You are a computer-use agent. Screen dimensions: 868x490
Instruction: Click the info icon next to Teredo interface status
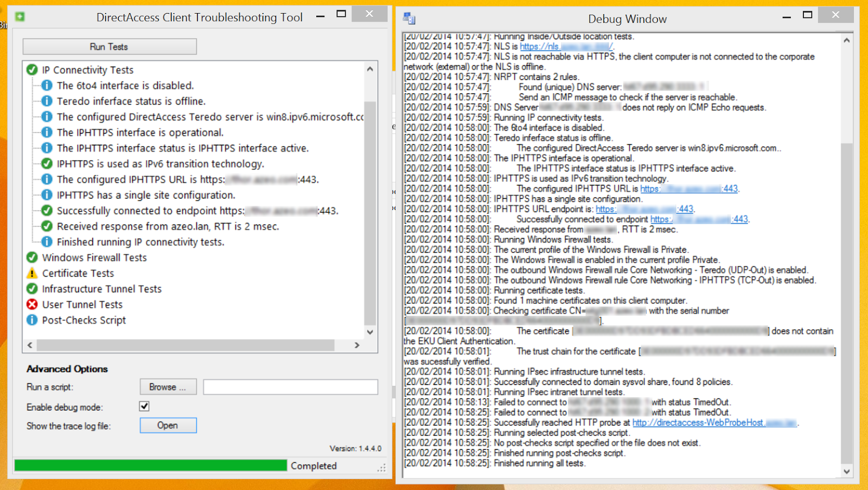click(x=46, y=101)
